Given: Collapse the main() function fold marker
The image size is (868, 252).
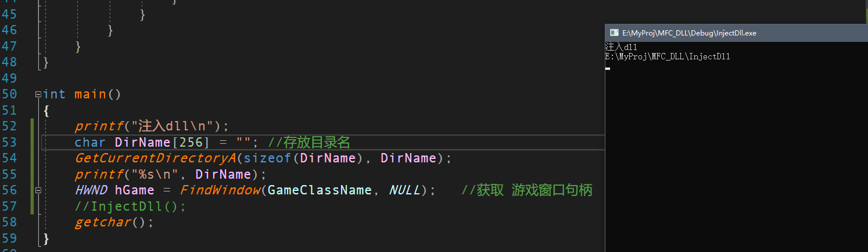Looking at the screenshot, I should (x=38, y=94).
